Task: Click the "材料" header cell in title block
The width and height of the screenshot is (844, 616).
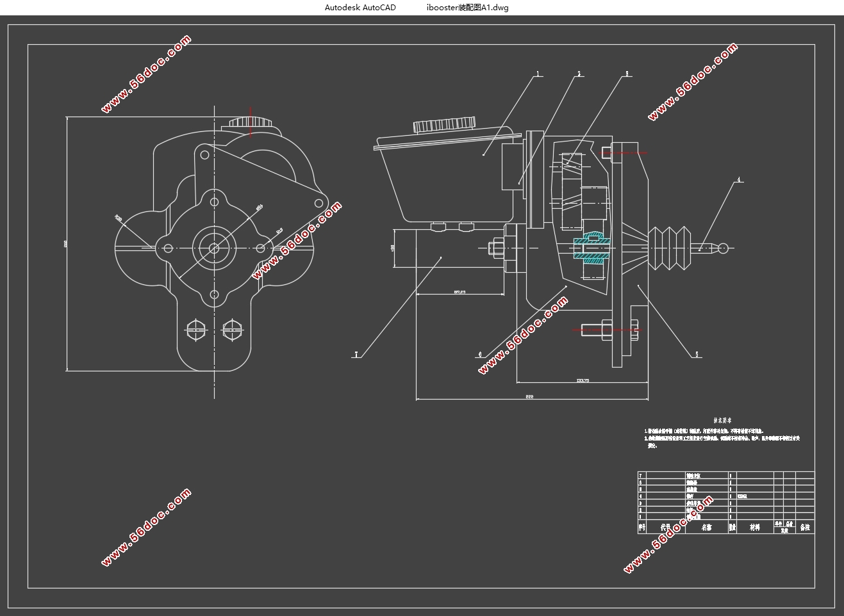Action: 755,528
